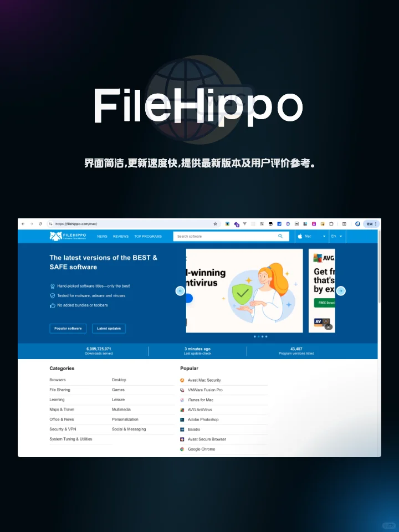Close the AVG ad with x icon
This screenshot has height=532, width=399.
coord(329,327)
